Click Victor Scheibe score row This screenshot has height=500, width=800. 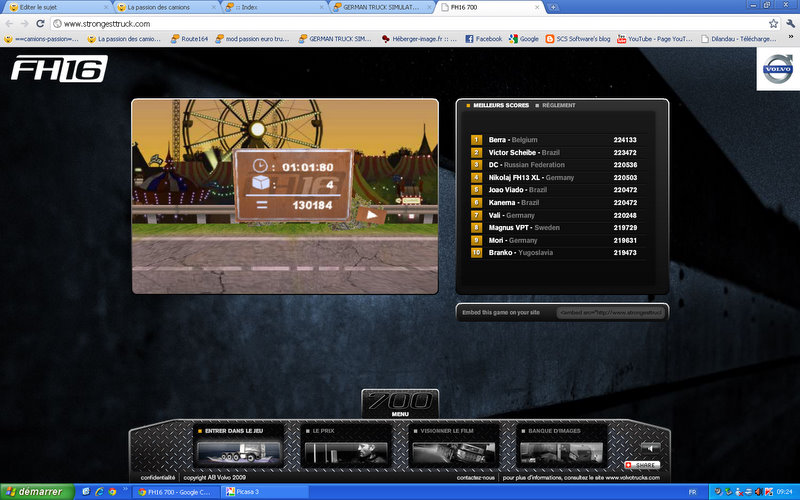554,153
